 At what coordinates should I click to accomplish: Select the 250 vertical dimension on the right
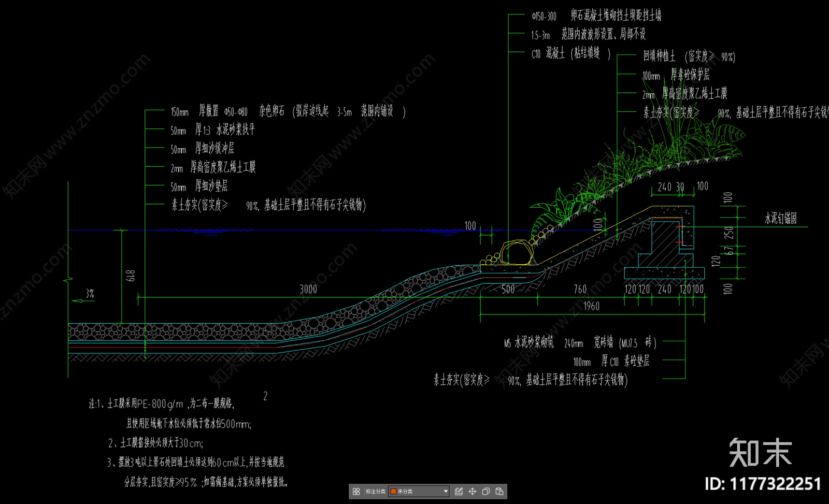coord(729,233)
